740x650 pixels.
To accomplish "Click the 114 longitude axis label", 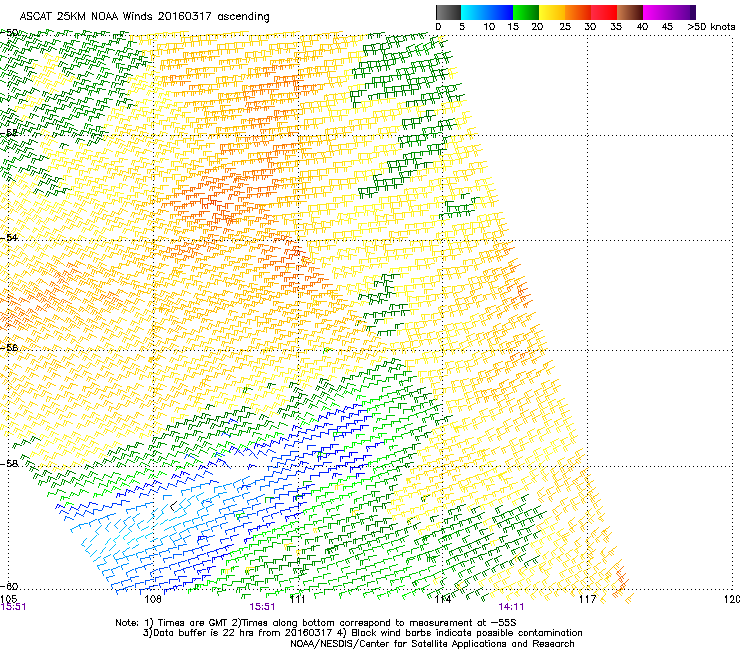I will coord(443,599).
